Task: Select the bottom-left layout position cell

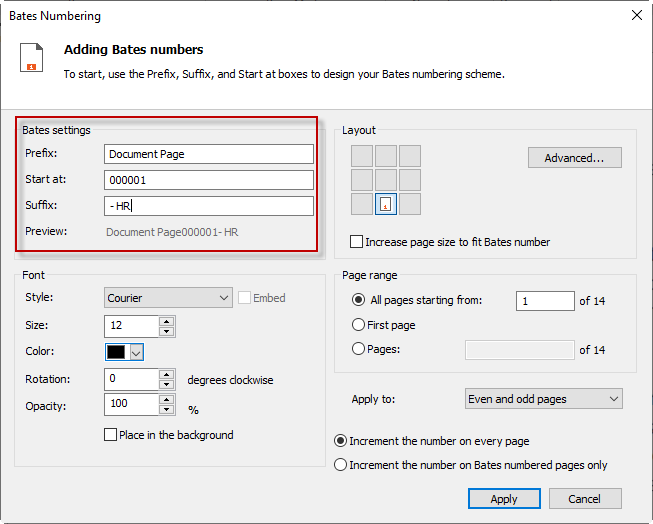Action: pos(361,204)
